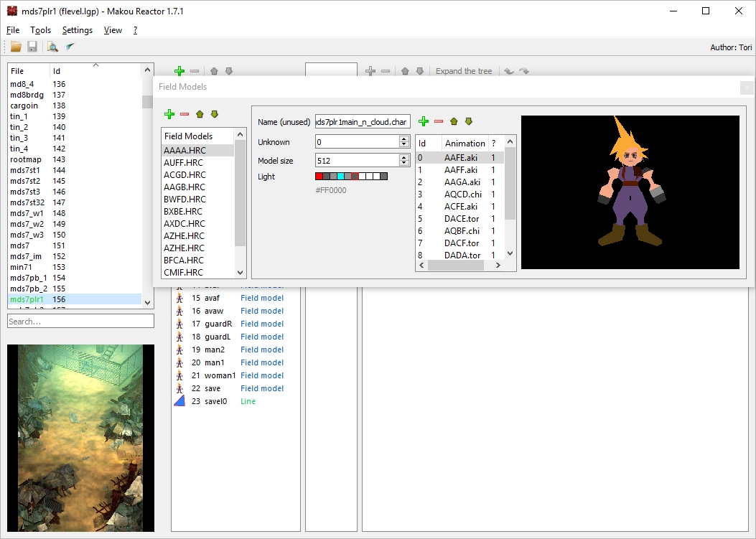756x539 pixels.
Task: Open the Tools menu
Action: pyautogui.click(x=40, y=30)
